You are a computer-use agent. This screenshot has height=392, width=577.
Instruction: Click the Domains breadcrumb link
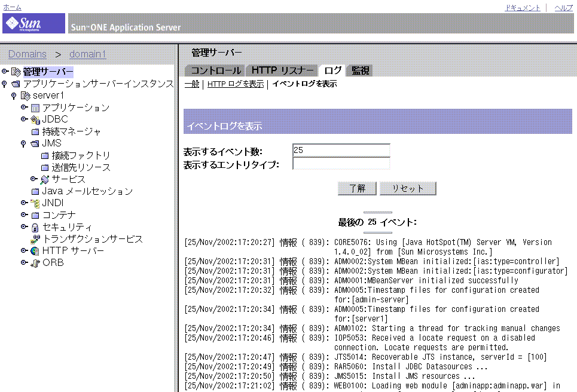(28, 54)
